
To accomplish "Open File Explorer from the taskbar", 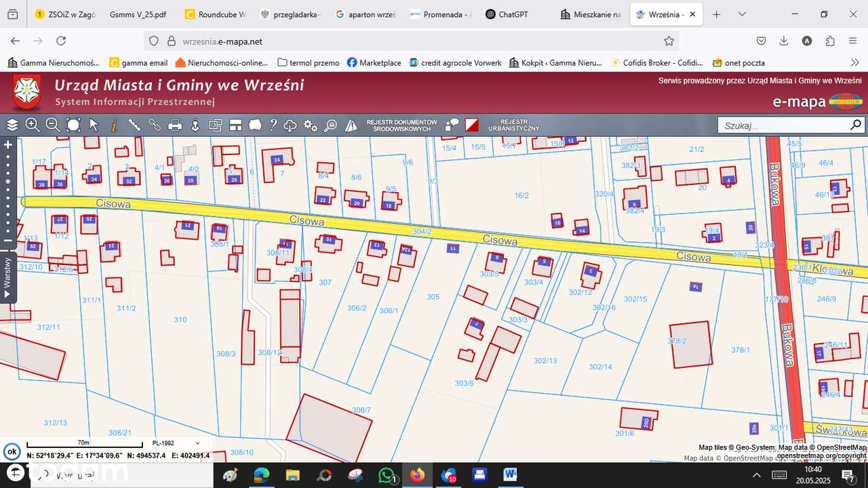I will [x=292, y=475].
